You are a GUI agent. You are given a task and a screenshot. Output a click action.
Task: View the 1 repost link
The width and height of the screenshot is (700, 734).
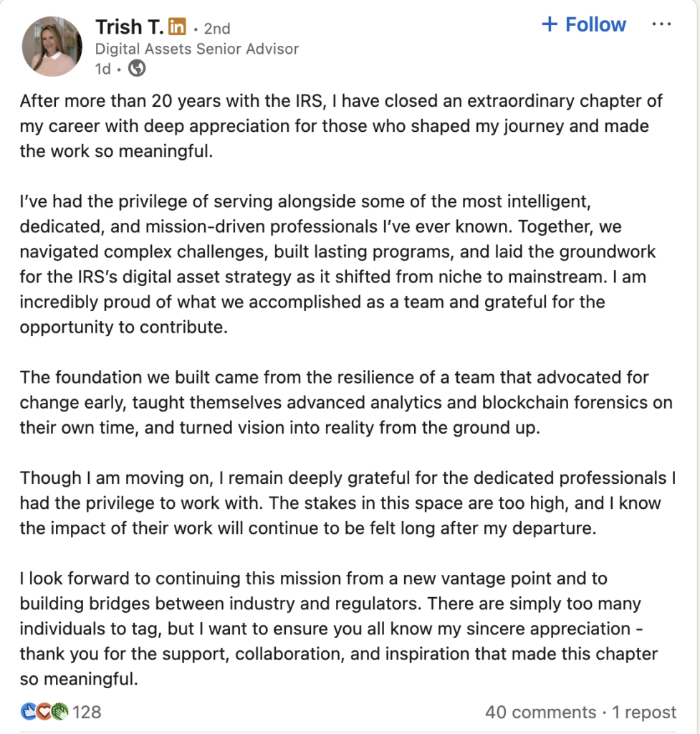tap(643, 712)
